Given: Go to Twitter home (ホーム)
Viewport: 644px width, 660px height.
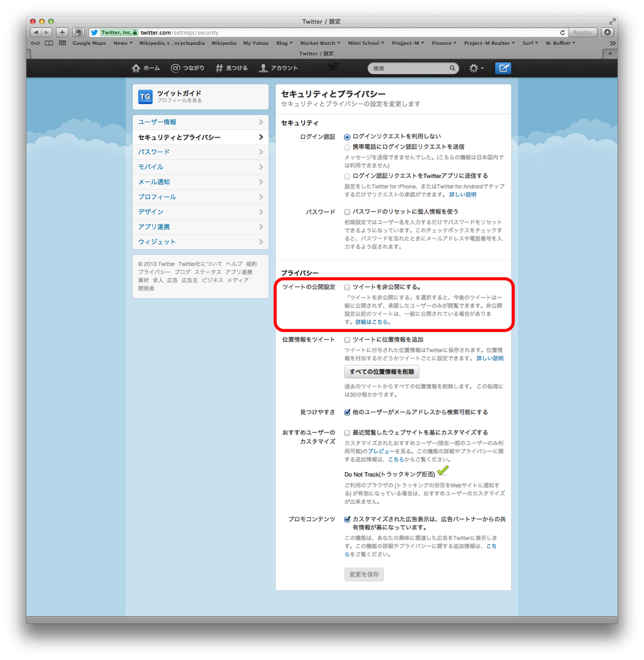Looking at the screenshot, I should pos(146,68).
